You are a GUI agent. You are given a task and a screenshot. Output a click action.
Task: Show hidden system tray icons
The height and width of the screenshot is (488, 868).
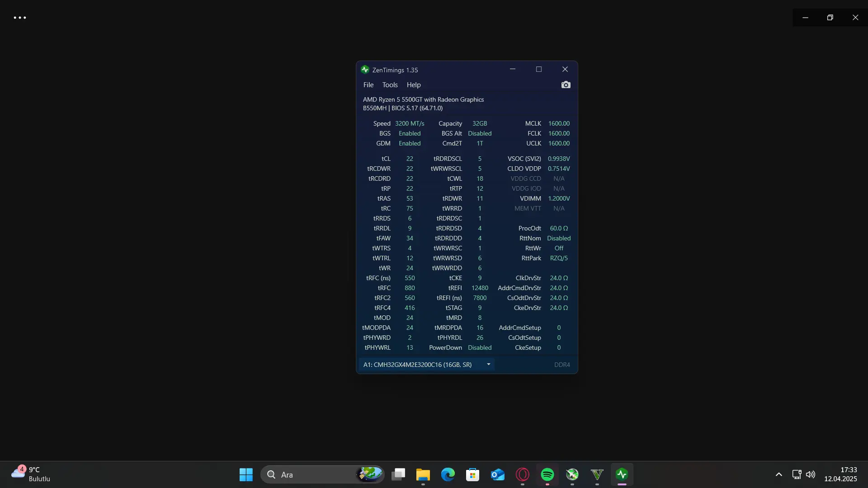click(778, 474)
